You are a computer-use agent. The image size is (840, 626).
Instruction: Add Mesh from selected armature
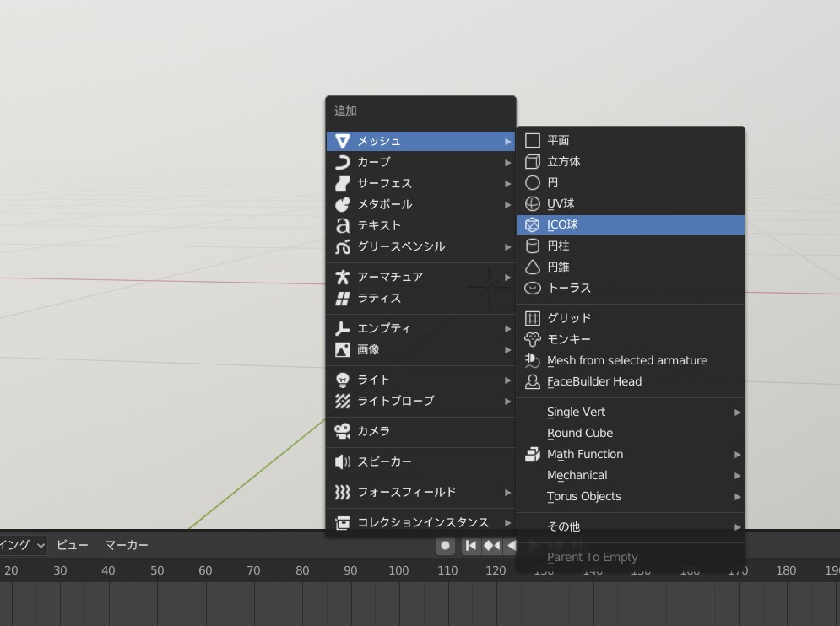click(631, 360)
